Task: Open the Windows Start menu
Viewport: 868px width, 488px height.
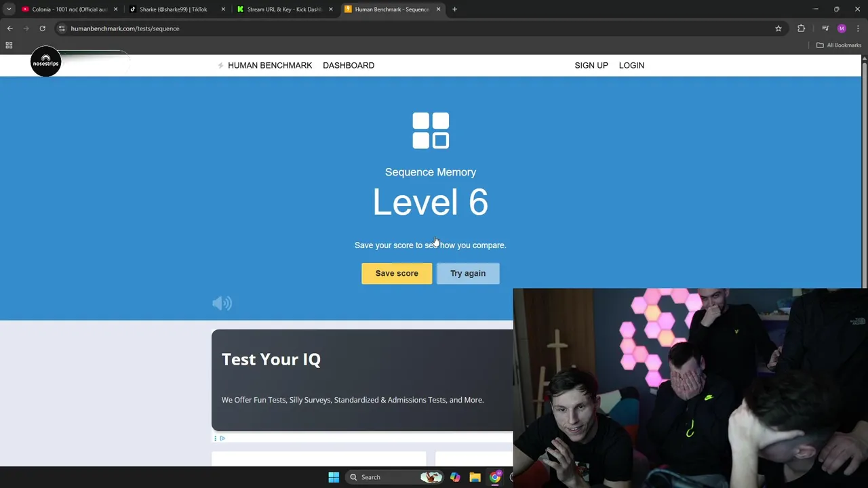Action: 334,477
